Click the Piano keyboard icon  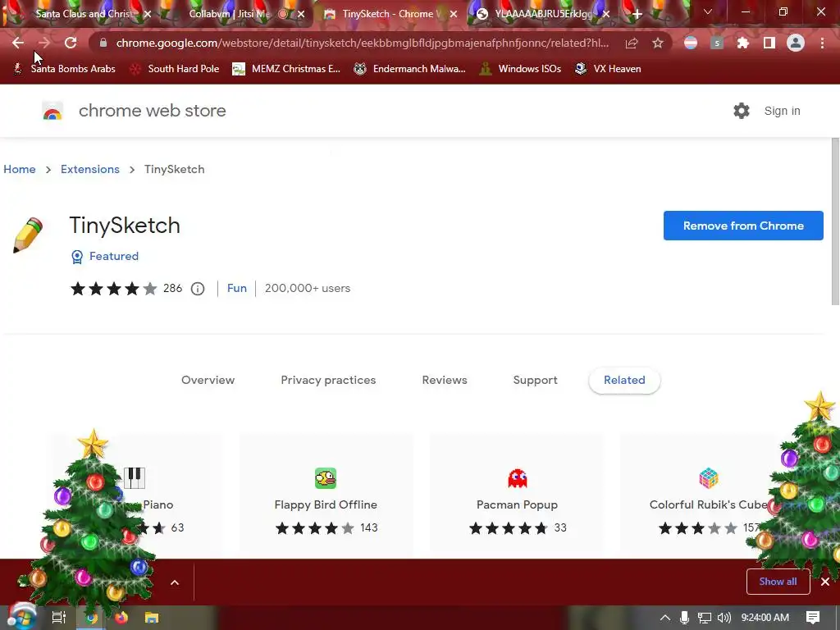coord(135,478)
